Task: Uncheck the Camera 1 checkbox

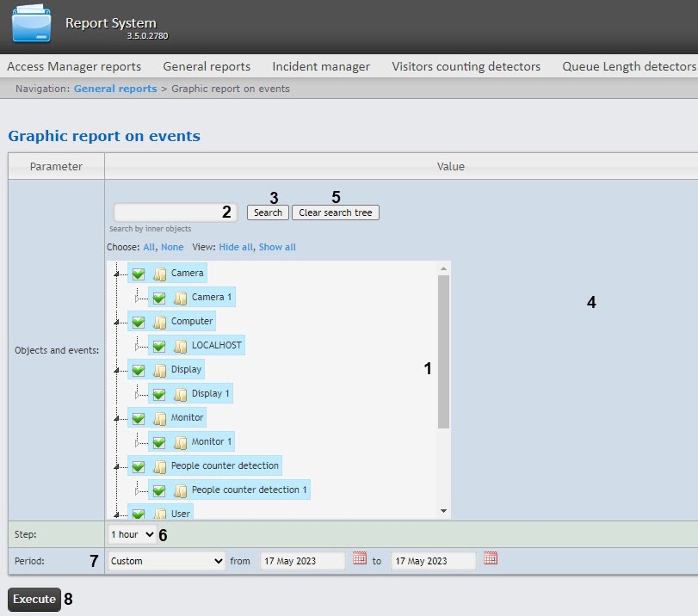Action: (x=158, y=298)
